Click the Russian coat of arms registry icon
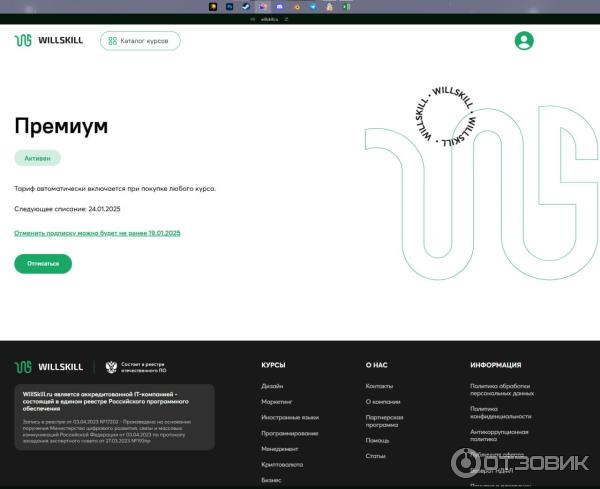Screen dimensions: 600x489 111,367
